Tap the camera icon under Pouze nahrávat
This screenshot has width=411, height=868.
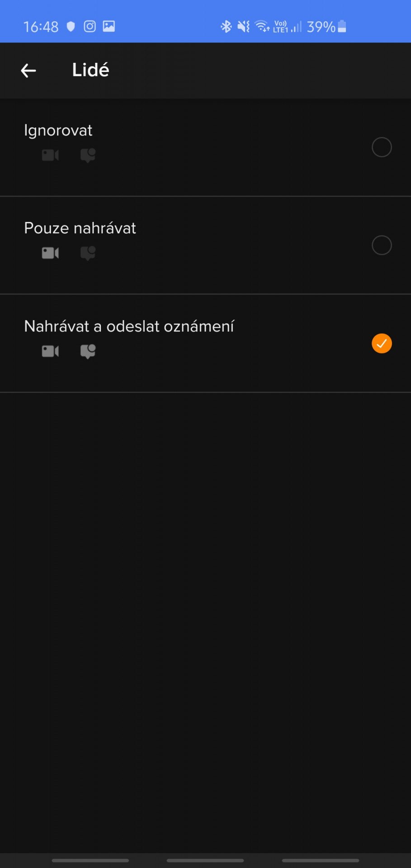click(50, 253)
